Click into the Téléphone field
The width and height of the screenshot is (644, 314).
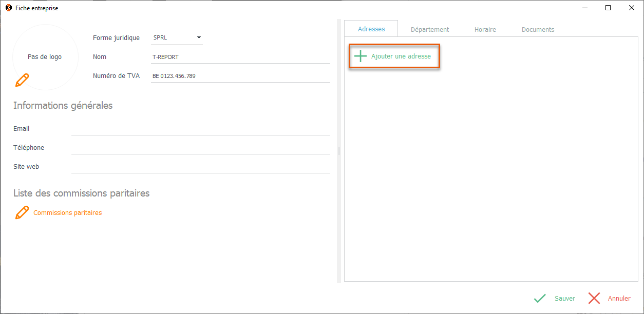coord(200,148)
